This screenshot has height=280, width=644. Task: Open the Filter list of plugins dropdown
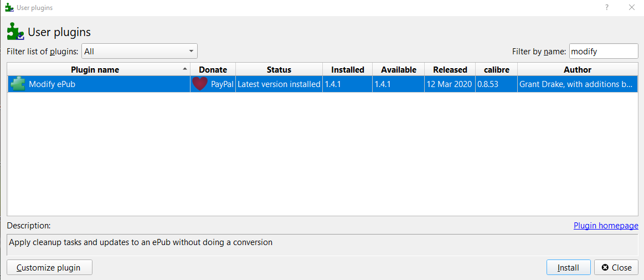click(x=140, y=51)
